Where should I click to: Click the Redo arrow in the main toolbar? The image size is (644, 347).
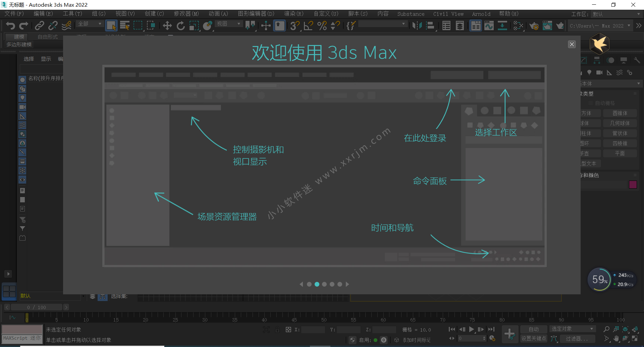click(24, 26)
